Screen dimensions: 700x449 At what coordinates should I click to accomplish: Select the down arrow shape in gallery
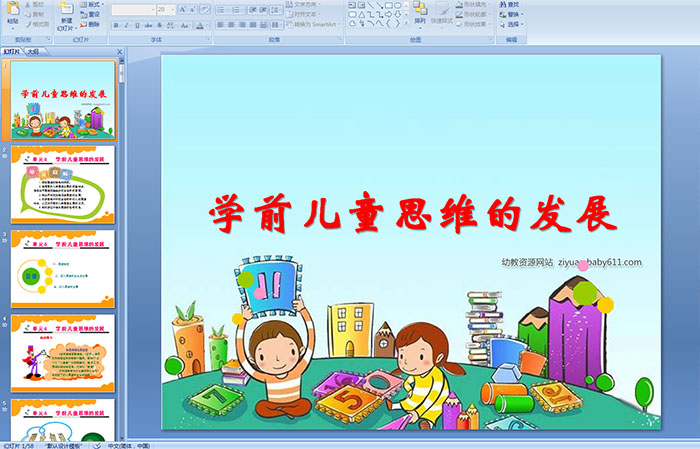coord(397,14)
